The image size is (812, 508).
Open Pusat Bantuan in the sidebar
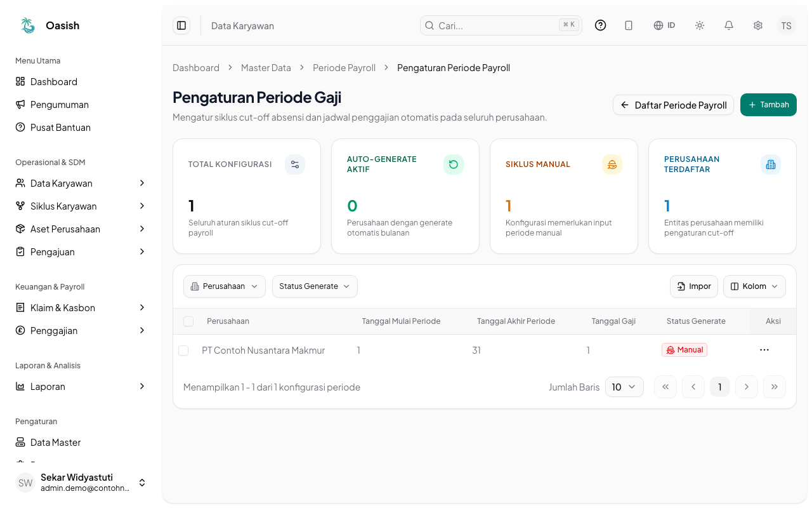tap(81, 127)
